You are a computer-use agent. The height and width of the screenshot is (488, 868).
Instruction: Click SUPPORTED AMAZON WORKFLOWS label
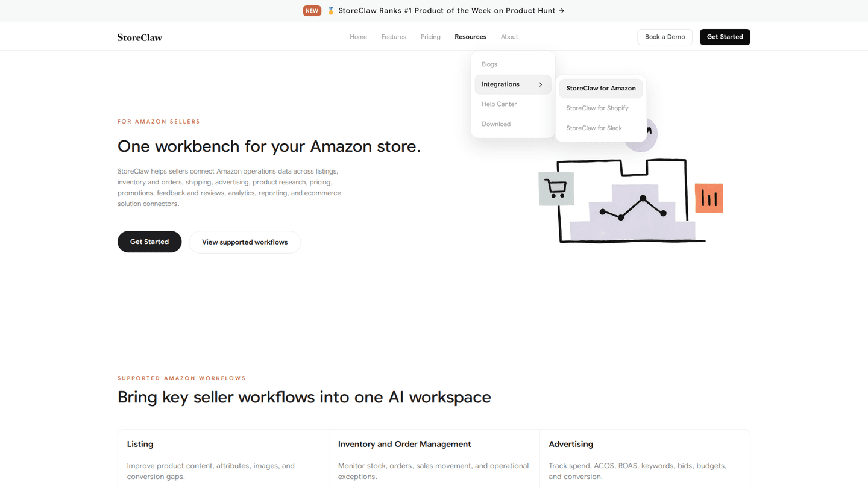181,378
